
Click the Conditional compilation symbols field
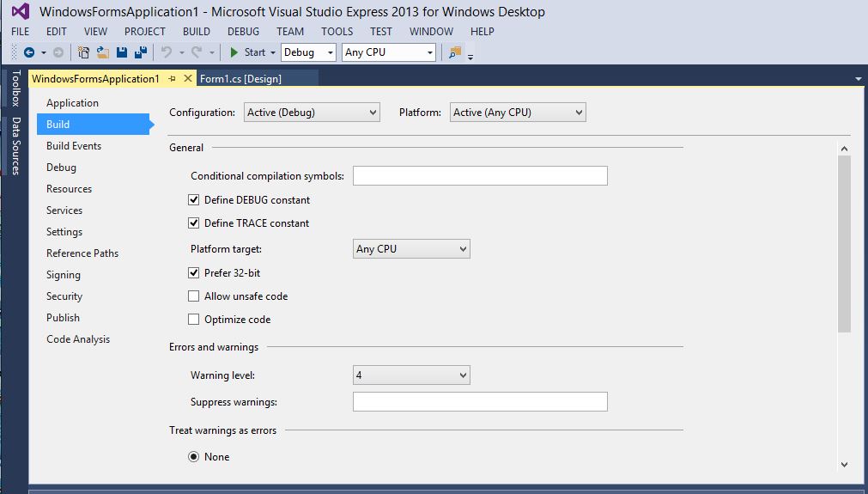pos(480,176)
